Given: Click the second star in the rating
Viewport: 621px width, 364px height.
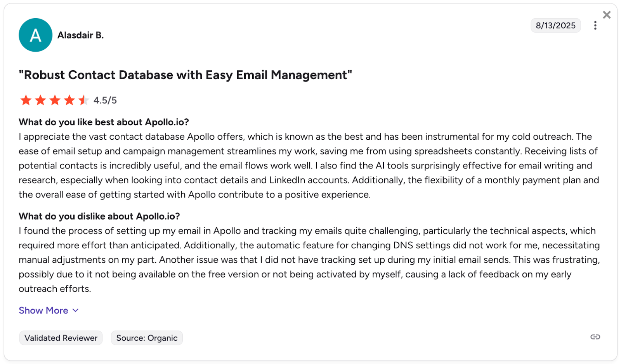Looking at the screenshot, I should (x=40, y=100).
